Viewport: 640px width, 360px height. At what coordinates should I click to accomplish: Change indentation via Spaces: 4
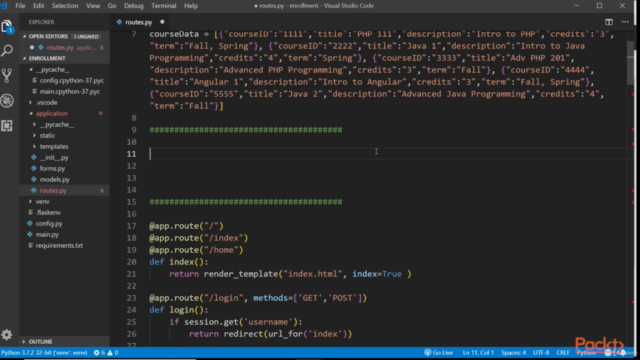(513, 353)
